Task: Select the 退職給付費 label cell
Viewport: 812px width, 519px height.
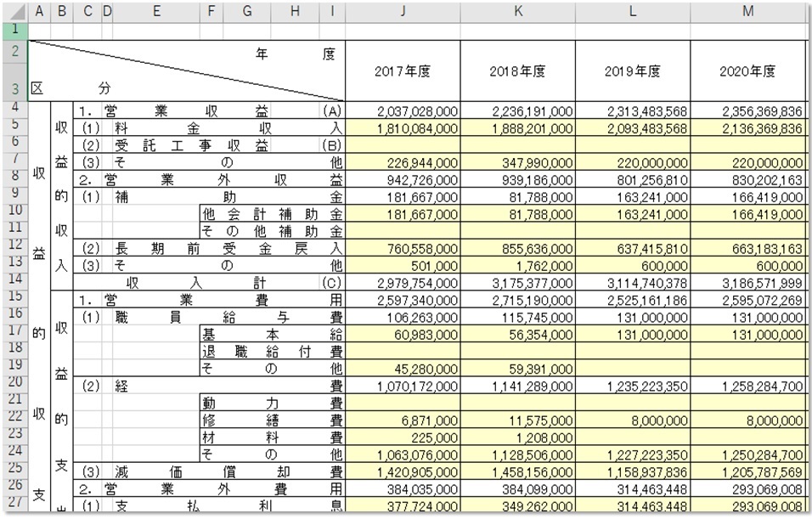Action: [x=273, y=351]
